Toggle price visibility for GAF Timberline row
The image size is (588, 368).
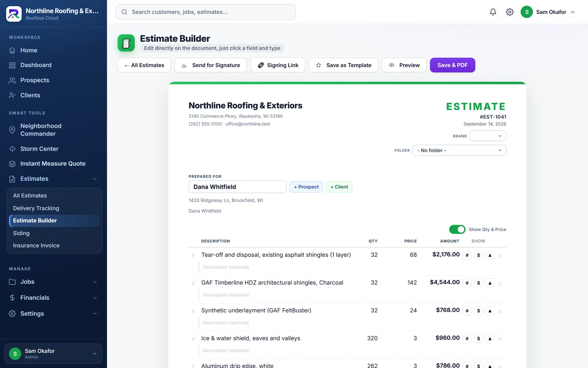(x=478, y=283)
